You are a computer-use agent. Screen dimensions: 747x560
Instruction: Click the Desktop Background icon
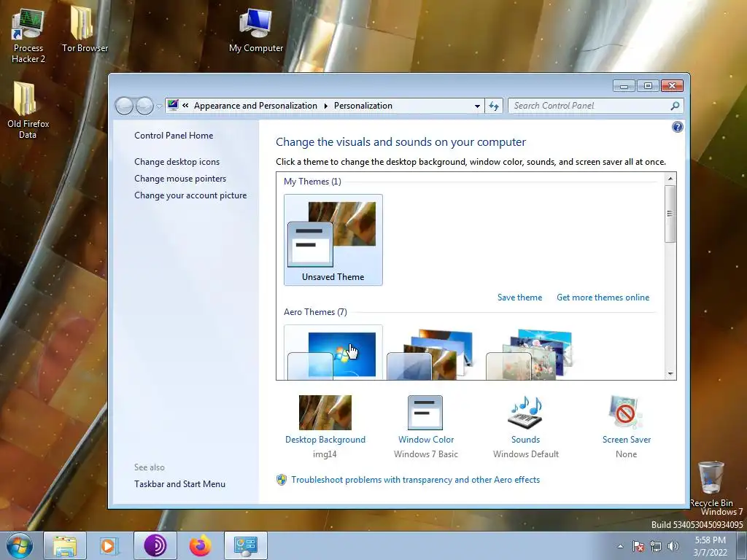325,413
